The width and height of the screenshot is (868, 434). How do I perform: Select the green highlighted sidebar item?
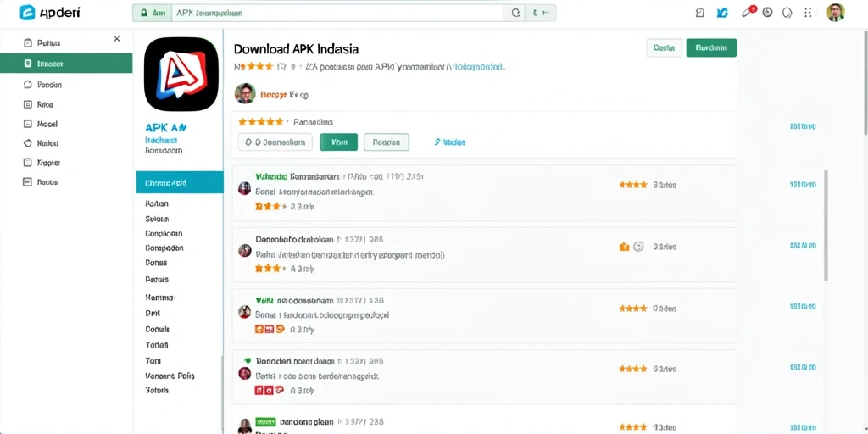pos(66,63)
